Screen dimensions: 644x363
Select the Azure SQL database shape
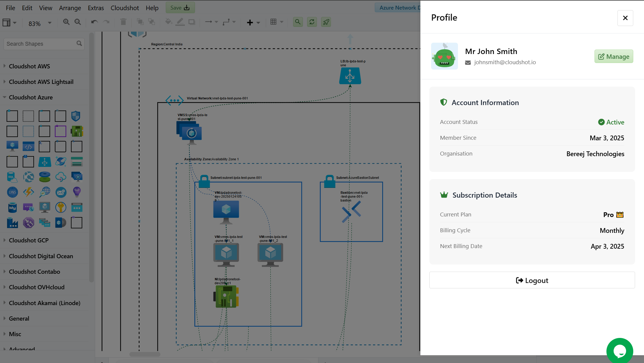(12, 177)
